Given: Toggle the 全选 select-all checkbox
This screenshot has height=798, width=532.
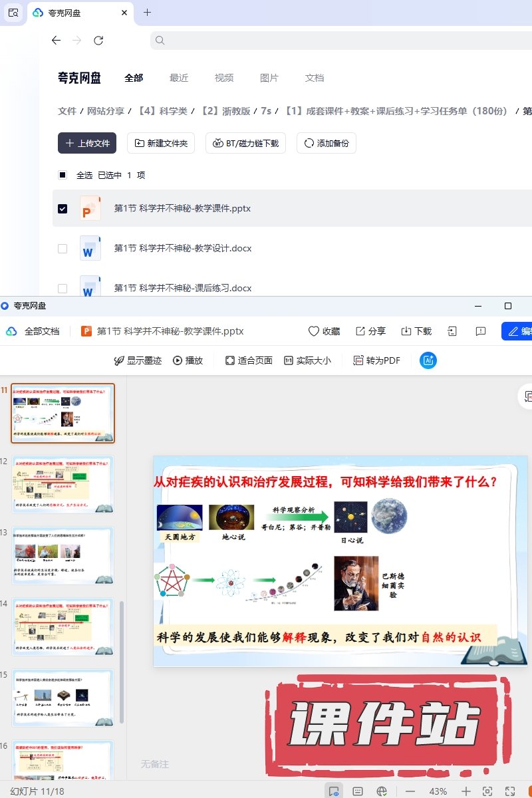Looking at the screenshot, I should click(63, 176).
